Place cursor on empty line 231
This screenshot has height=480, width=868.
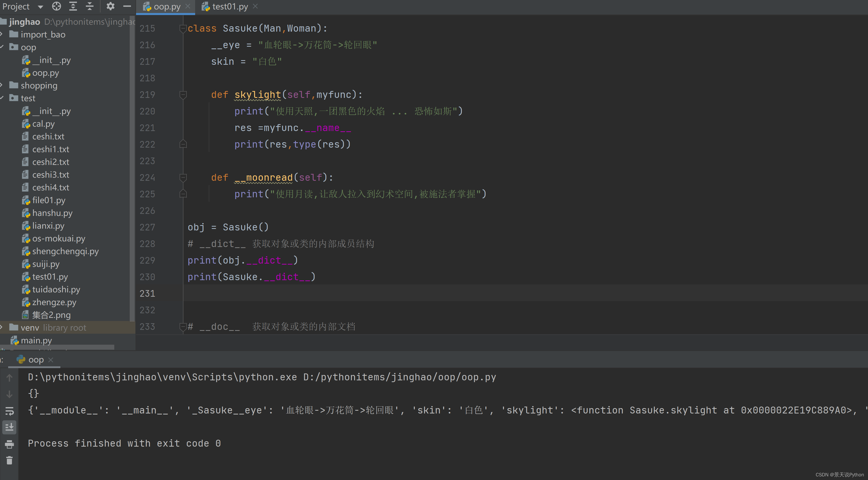tap(526, 293)
